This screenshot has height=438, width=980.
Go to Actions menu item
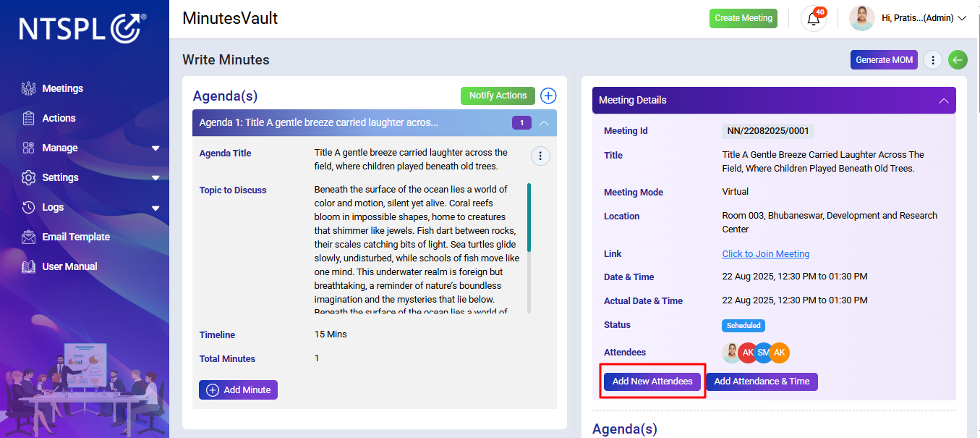[x=59, y=118]
